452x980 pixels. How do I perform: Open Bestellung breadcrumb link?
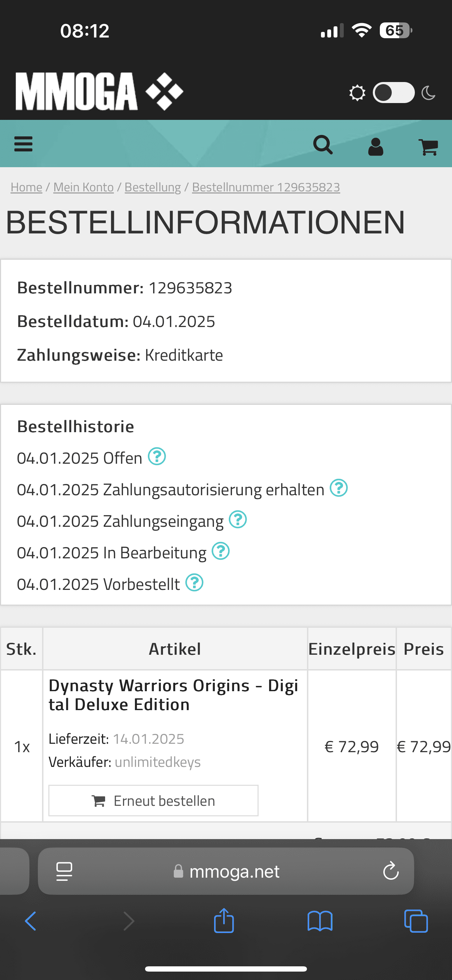coord(152,187)
